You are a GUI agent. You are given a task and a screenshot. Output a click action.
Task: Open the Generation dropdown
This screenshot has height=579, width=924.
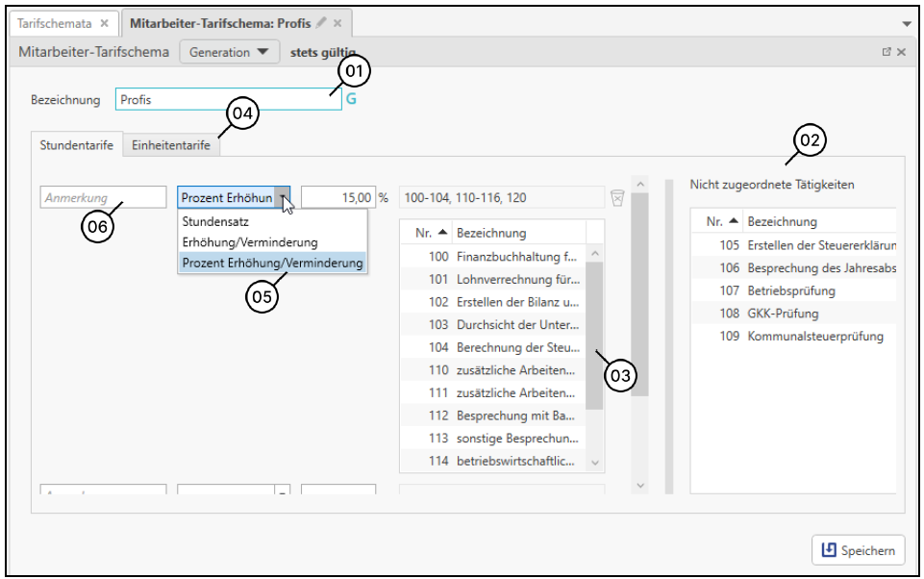[x=229, y=52]
